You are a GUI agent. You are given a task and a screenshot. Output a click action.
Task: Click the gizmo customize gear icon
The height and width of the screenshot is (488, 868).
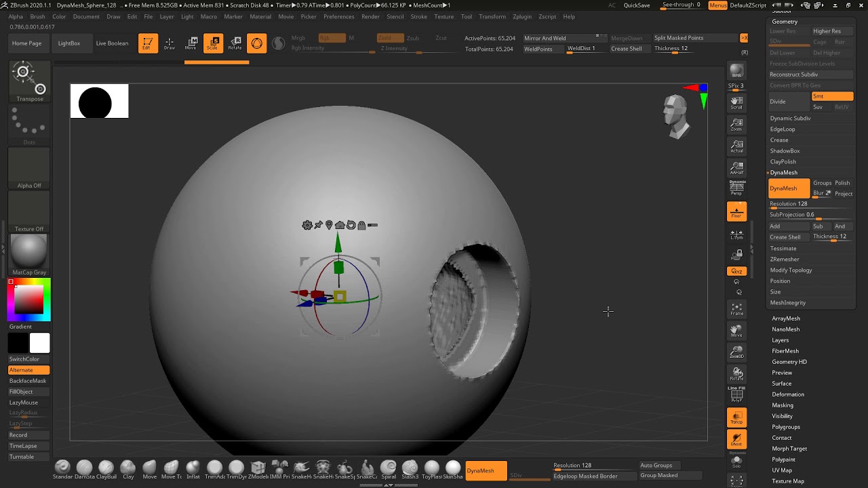307,225
